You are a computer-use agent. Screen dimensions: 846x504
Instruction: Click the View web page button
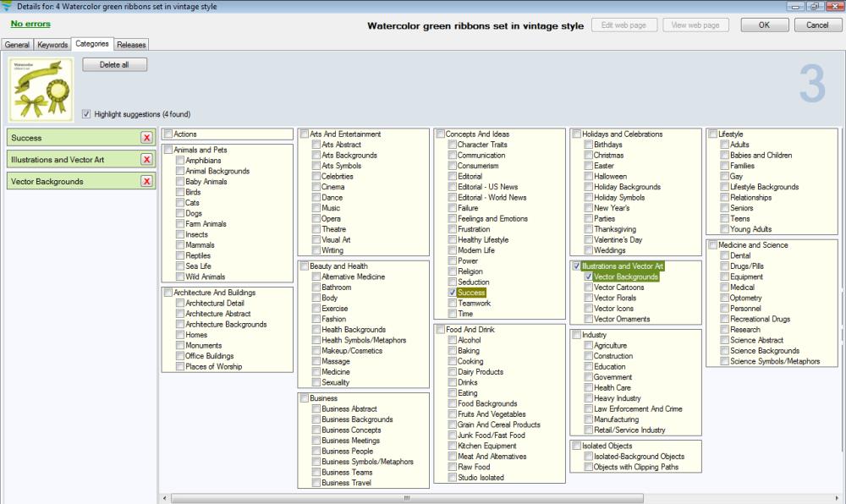[695, 25]
